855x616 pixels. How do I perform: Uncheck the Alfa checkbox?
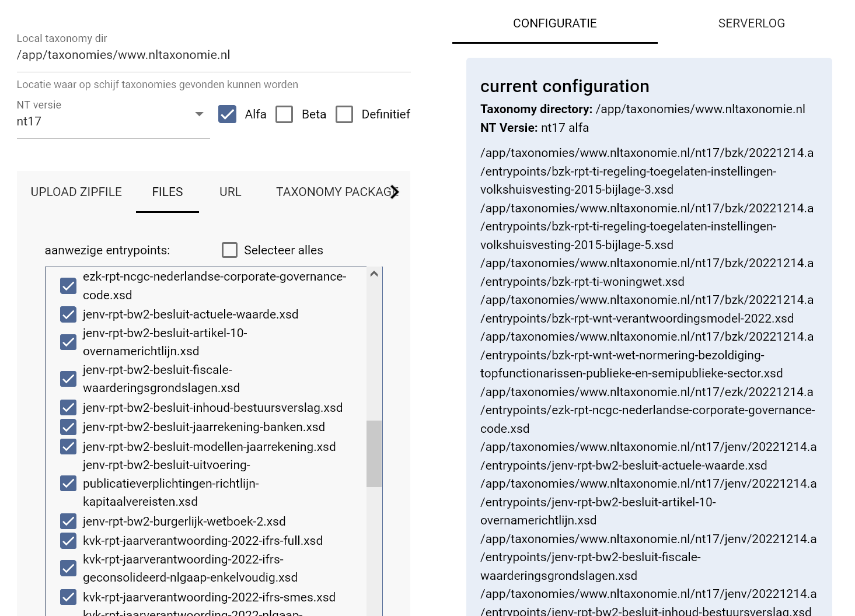pyautogui.click(x=227, y=114)
